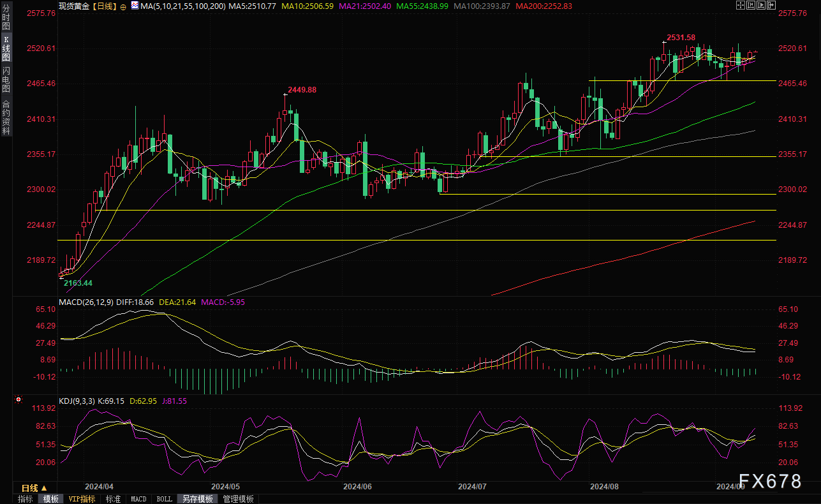Select the K线图 side tab
Image resolution: width=821 pixels, height=504 pixels.
point(6,48)
